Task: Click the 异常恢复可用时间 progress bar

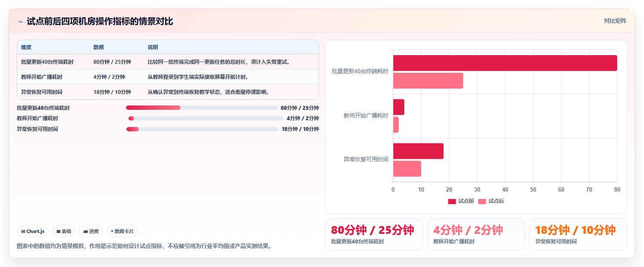Action: [202, 129]
